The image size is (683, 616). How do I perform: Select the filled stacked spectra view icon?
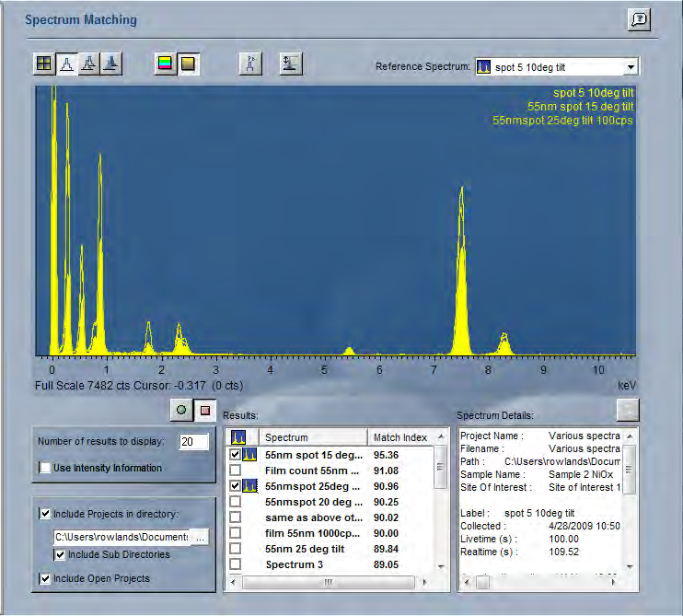click(111, 64)
